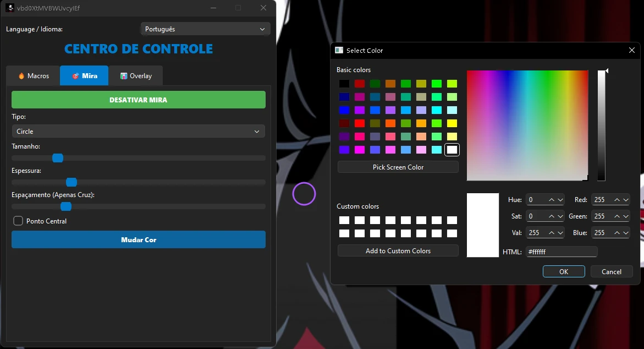Click the app icon in the title bar
644x349 pixels.
[10, 8]
